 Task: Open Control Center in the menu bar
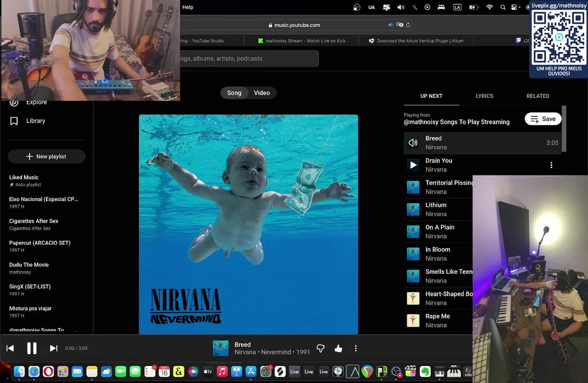point(514,7)
